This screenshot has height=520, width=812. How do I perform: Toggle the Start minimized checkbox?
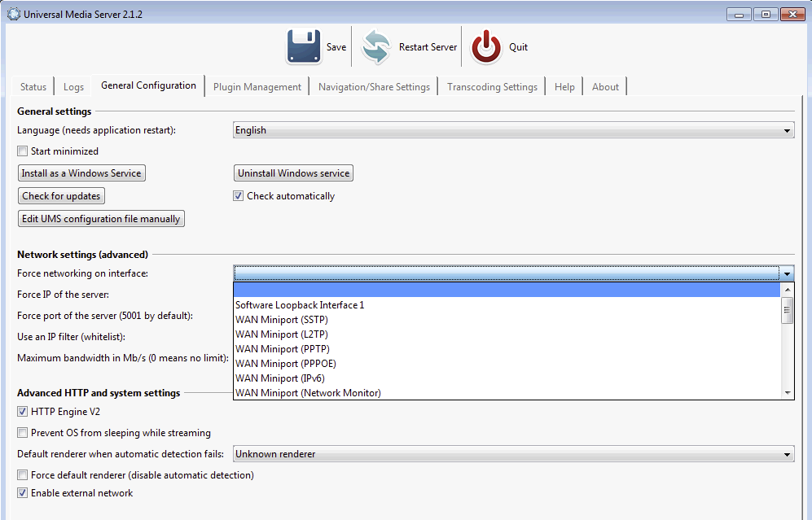tap(22, 151)
